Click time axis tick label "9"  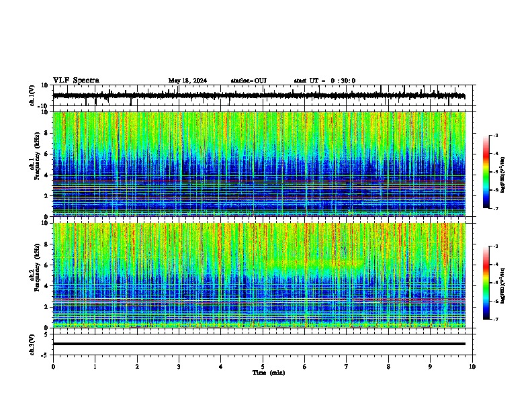(x=430, y=367)
